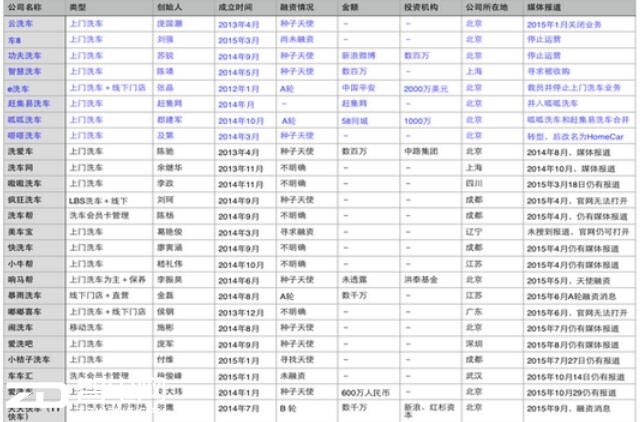Click the report 并入呱呱洗车
Image resolution: width=643 pixels, height=422 pixels.
click(552, 103)
